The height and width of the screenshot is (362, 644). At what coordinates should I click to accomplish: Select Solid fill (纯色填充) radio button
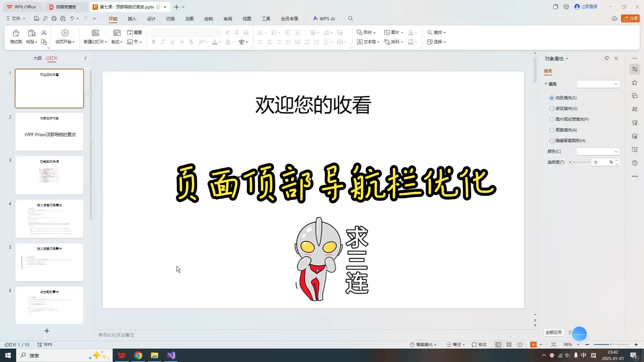click(552, 98)
